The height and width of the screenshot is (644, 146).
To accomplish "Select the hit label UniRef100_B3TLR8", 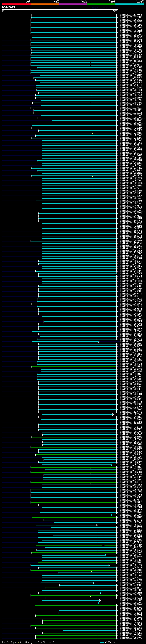I will pyautogui.click(x=131, y=42).
